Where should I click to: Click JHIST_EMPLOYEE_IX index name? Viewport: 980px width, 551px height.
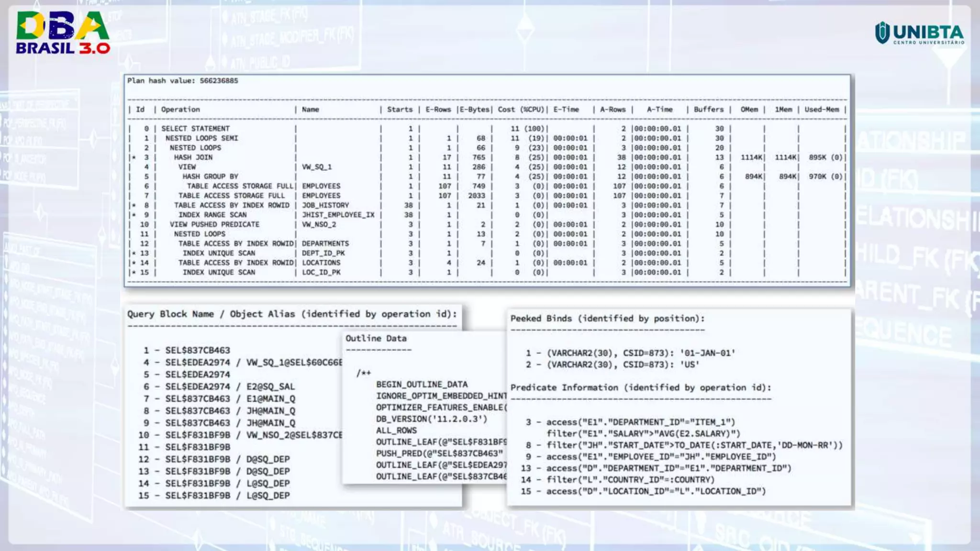tap(338, 215)
